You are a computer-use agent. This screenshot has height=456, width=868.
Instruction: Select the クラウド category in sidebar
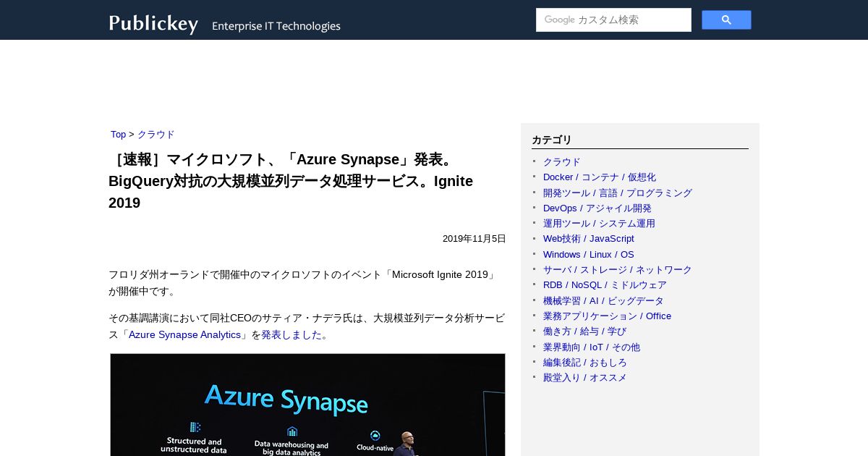tap(562, 162)
